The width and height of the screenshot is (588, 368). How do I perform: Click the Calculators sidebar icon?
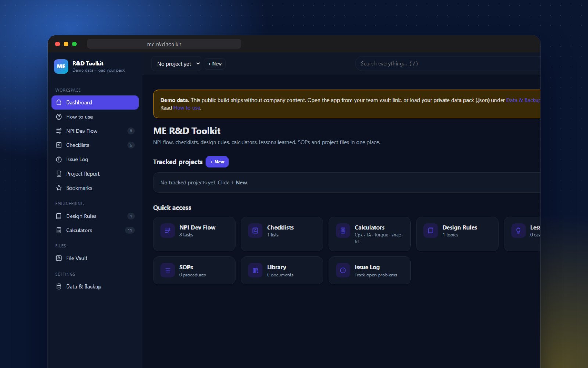[x=59, y=230]
